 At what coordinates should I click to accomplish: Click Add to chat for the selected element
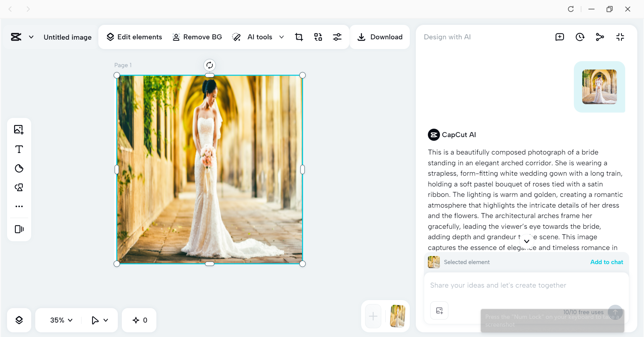(x=606, y=262)
